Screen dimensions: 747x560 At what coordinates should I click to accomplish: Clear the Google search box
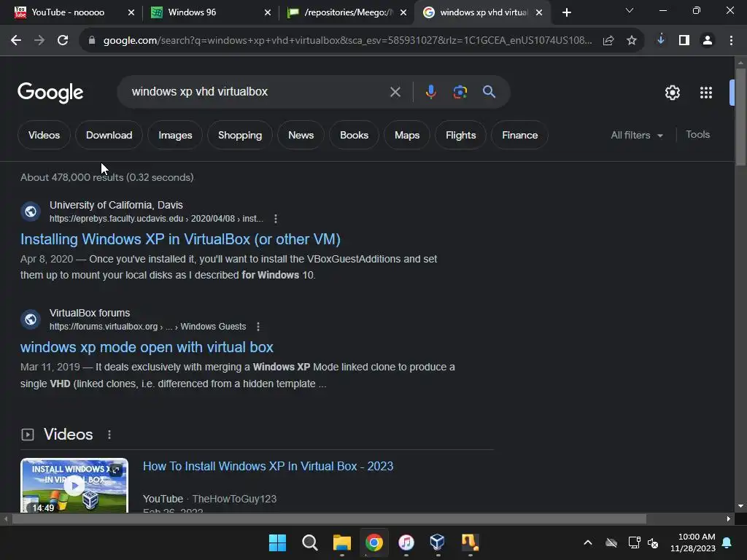coord(395,92)
